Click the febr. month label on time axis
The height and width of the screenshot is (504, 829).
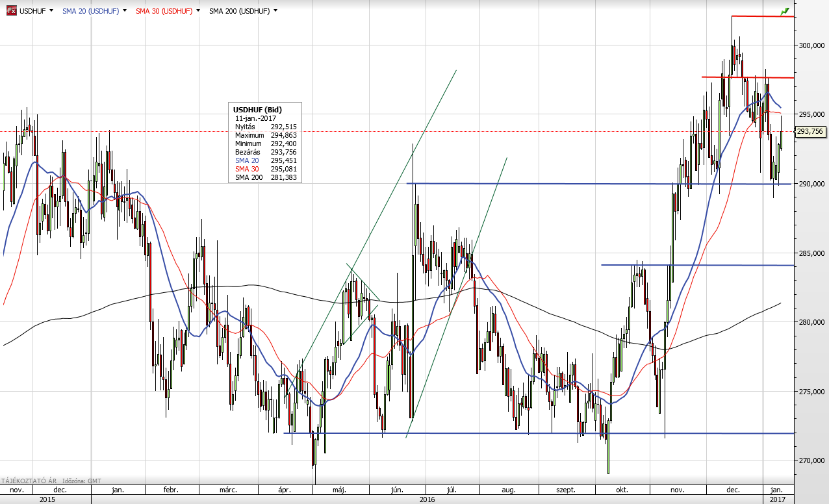[x=170, y=490]
